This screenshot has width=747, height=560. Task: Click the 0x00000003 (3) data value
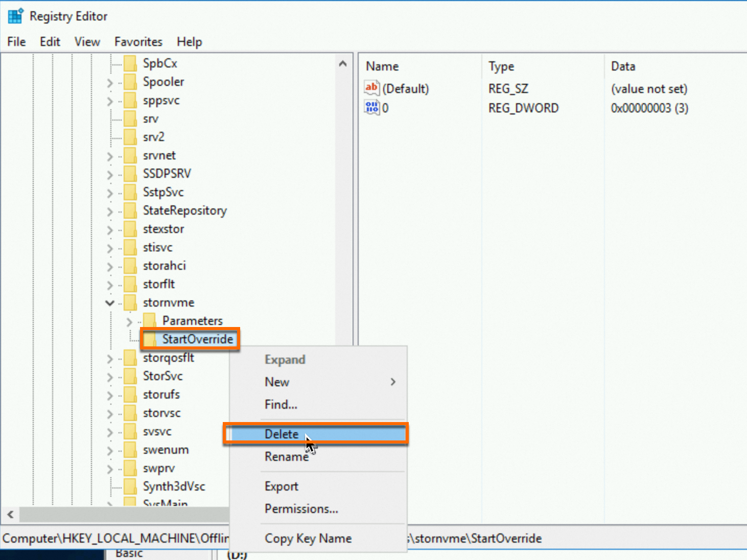649,108
